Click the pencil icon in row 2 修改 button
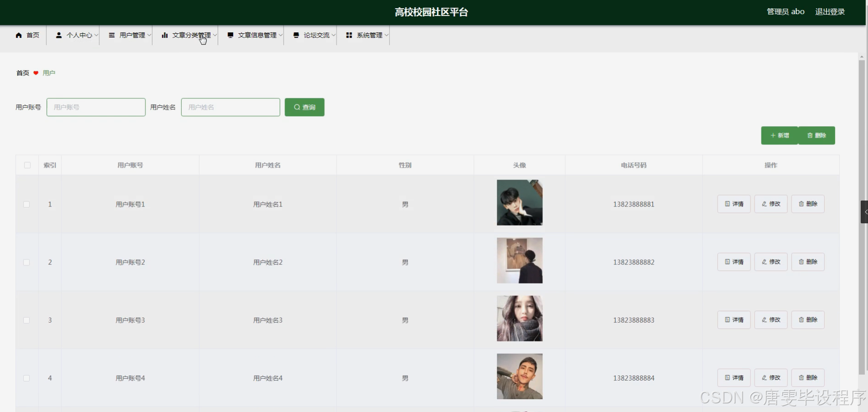 tap(764, 262)
